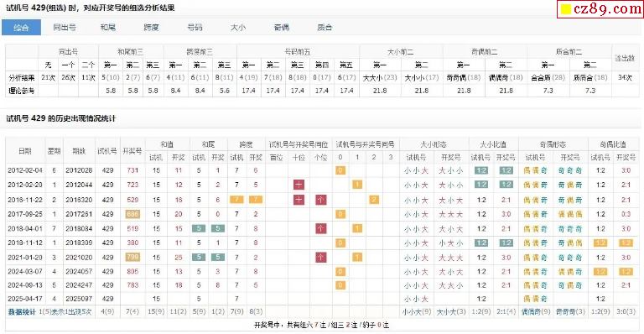
Task: Click the orange 0 badge in the 2012-02-04 row
Action: pyautogui.click(x=340, y=170)
